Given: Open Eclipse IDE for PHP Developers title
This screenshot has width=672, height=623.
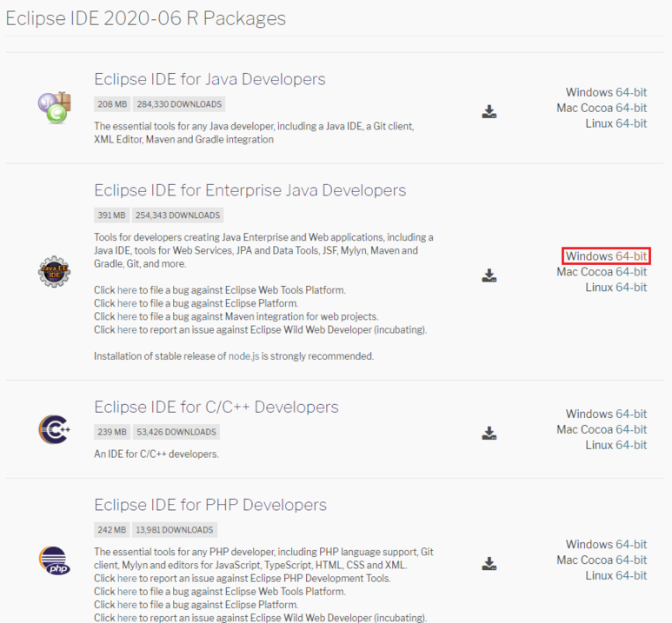Looking at the screenshot, I should (x=210, y=505).
